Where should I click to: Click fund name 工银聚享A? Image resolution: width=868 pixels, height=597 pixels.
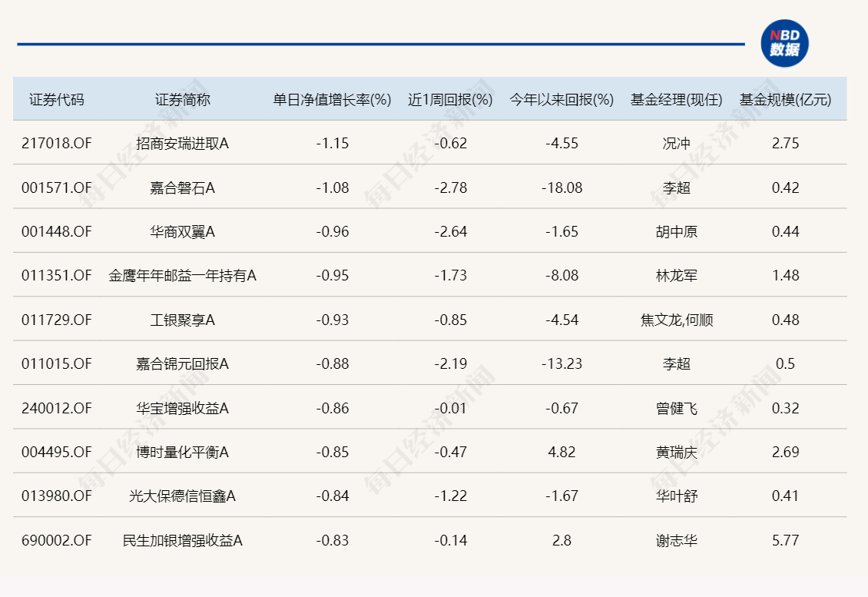pyautogui.click(x=182, y=320)
